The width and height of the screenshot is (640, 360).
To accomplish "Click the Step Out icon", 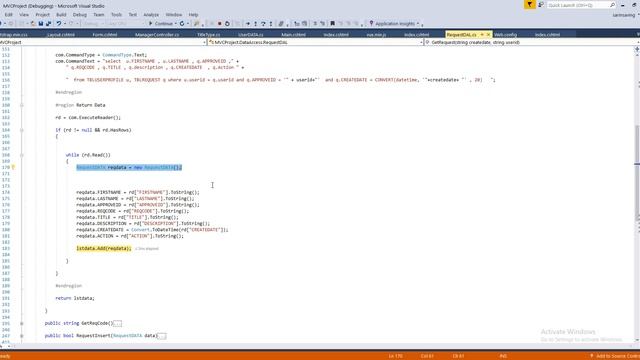I will coord(271,24).
